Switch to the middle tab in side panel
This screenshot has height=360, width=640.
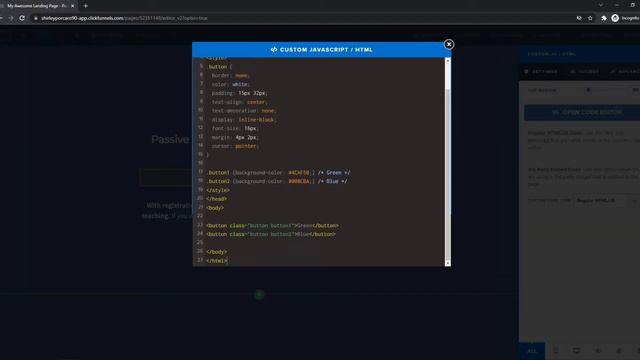coord(584,71)
